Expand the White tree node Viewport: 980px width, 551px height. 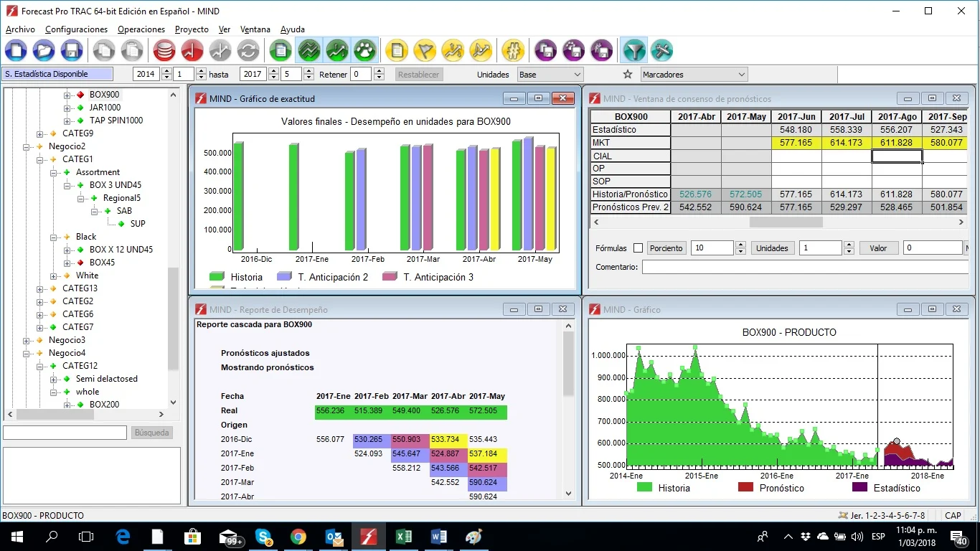55,275
